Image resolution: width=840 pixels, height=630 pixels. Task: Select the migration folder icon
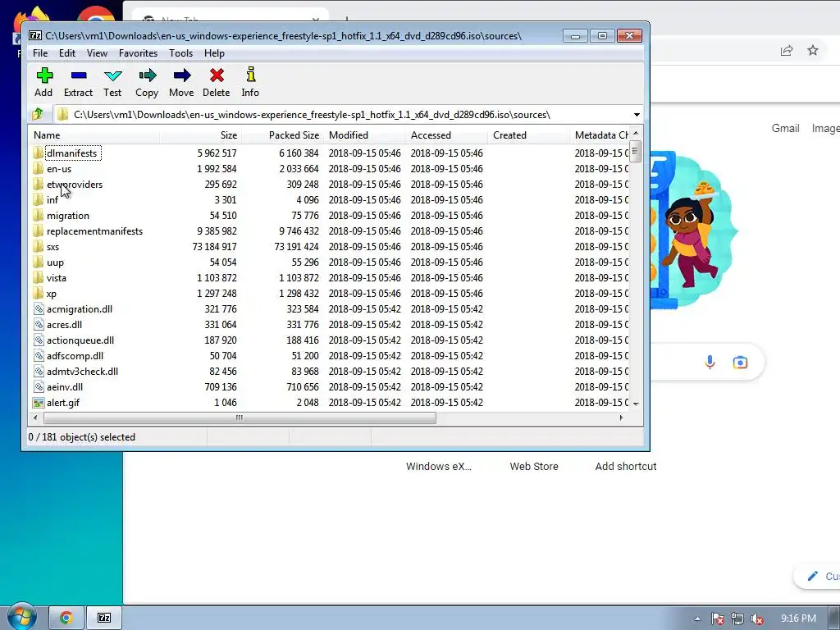coord(38,216)
